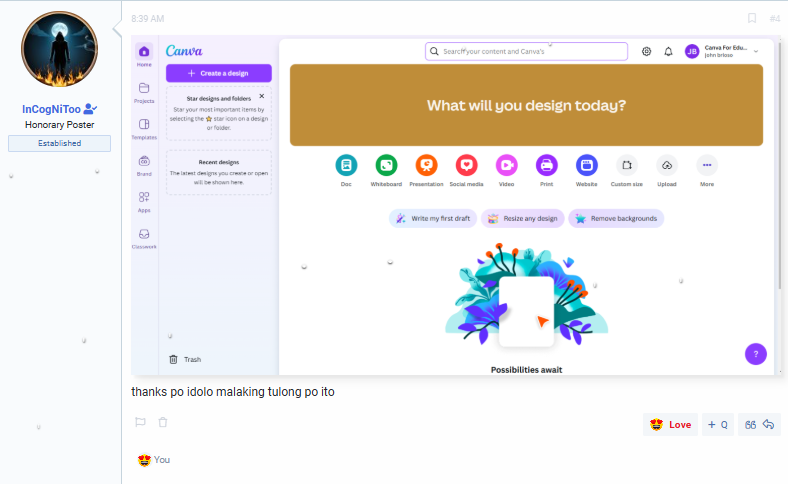Open Canva notifications bell
This screenshot has height=484, width=788.
click(x=668, y=51)
